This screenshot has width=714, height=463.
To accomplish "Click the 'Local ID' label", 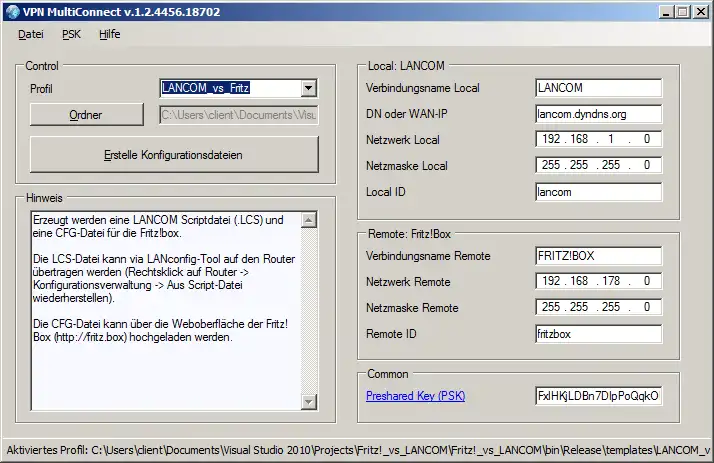I will click(386, 192).
